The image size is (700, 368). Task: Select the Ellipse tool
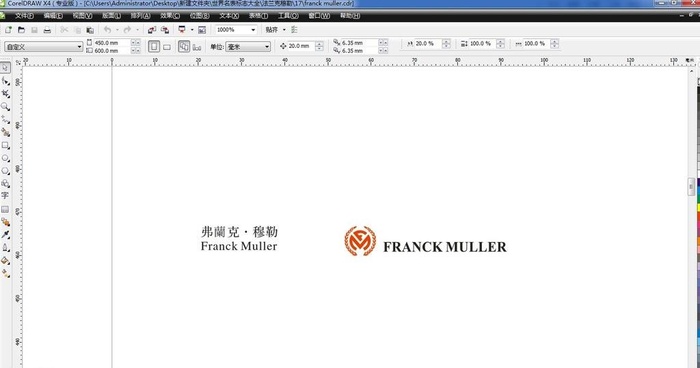pos(5,159)
